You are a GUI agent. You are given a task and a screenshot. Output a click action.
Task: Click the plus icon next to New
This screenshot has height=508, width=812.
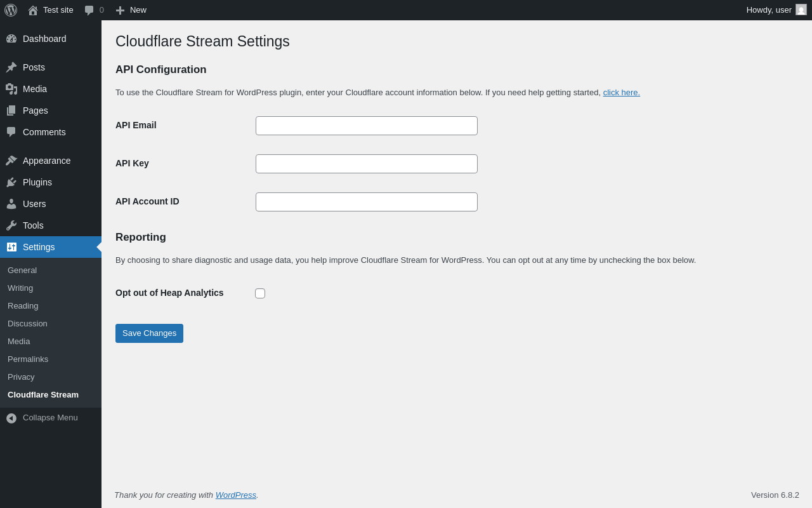120,10
